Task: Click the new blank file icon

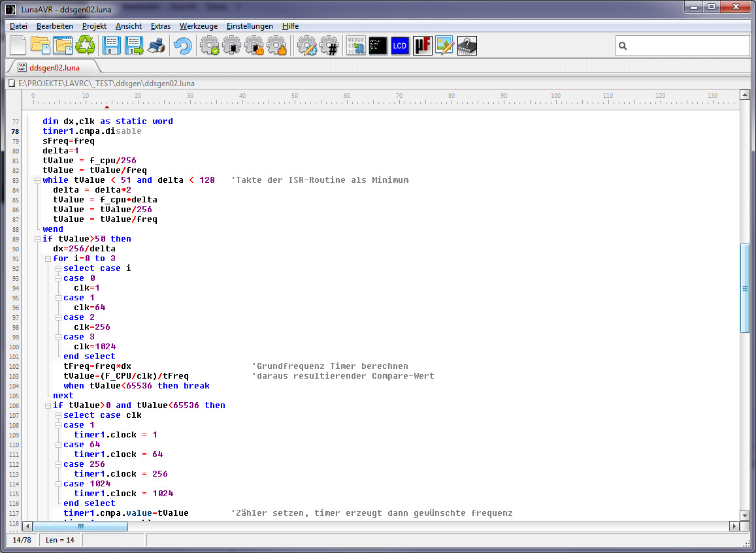Action: point(18,46)
